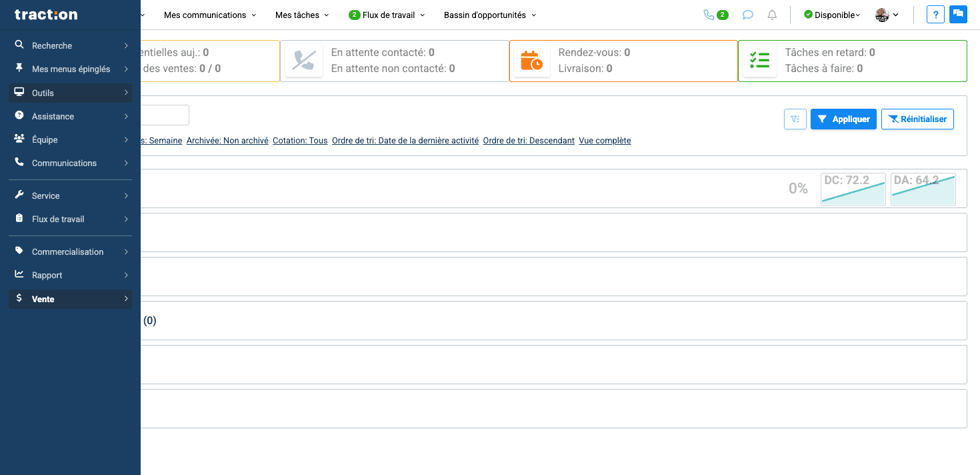The width and height of the screenshot is (980, 475).
Task: Expand the Vente submenu chevron
Action: [x=126, y=299]
